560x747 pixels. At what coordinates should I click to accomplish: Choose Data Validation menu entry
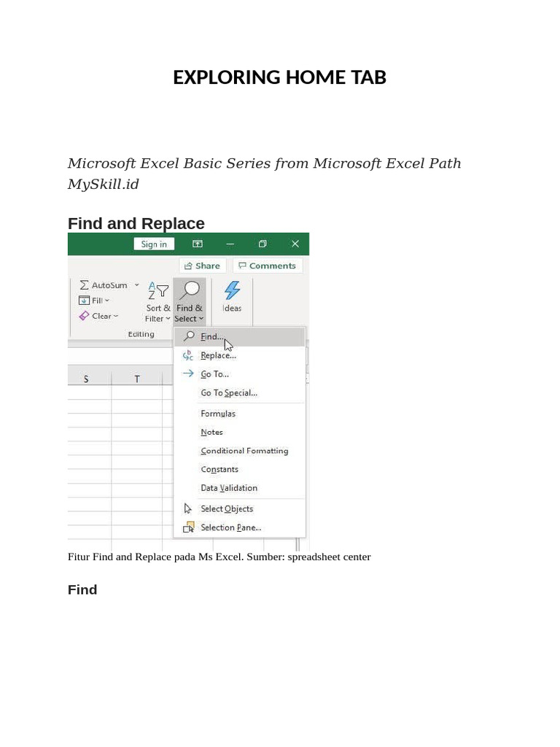click(239, 488)
